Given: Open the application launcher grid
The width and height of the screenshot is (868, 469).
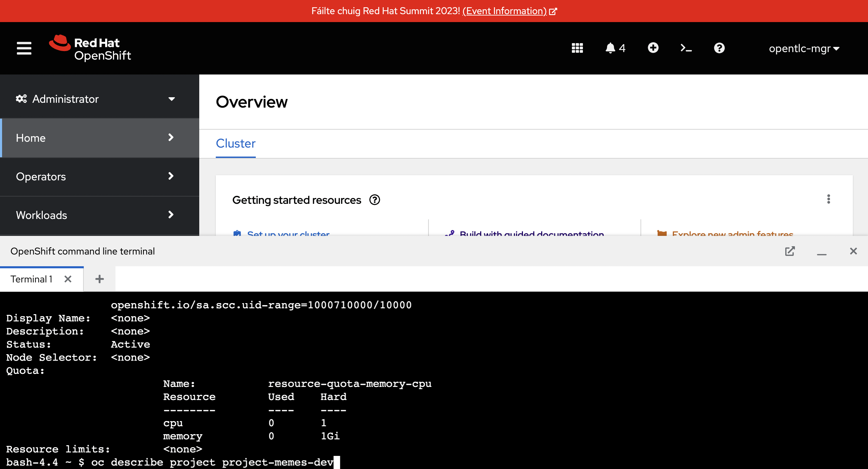Looking at the screenshot, I should point(577,48).
